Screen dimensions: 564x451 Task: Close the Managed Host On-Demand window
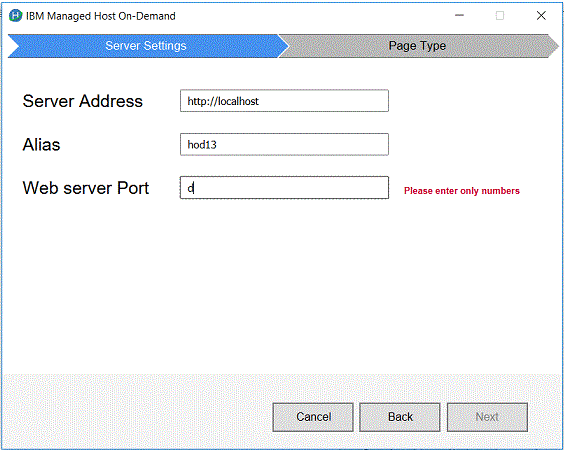[541, 15]
